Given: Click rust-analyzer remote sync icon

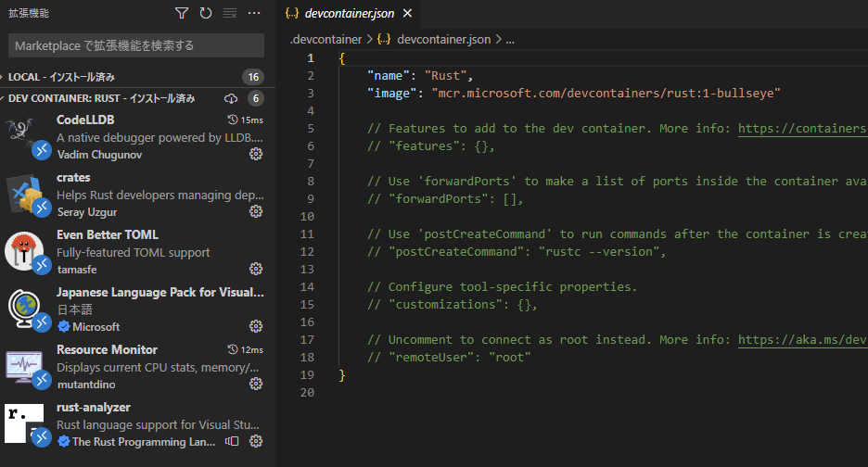Looking at the screenshot, I should coord(232,441).
